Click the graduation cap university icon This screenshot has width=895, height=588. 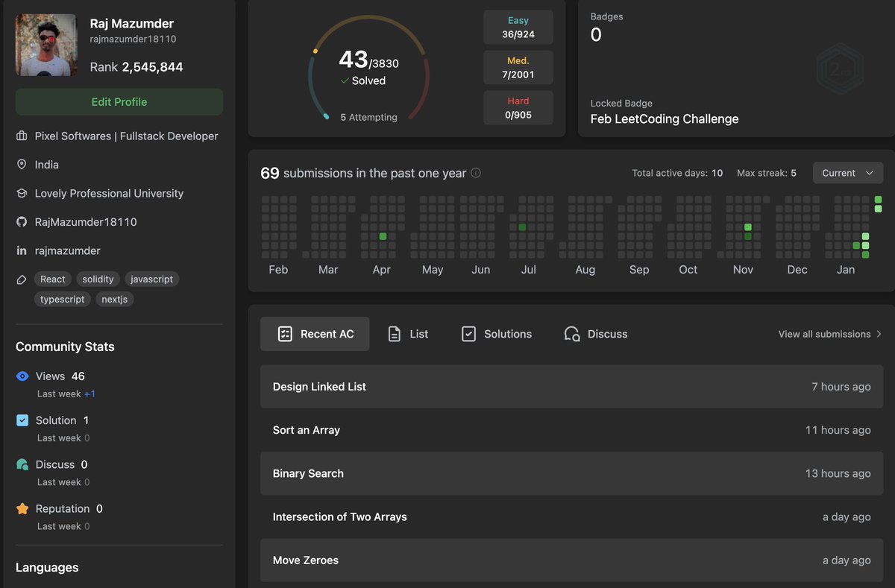(22, 193)
